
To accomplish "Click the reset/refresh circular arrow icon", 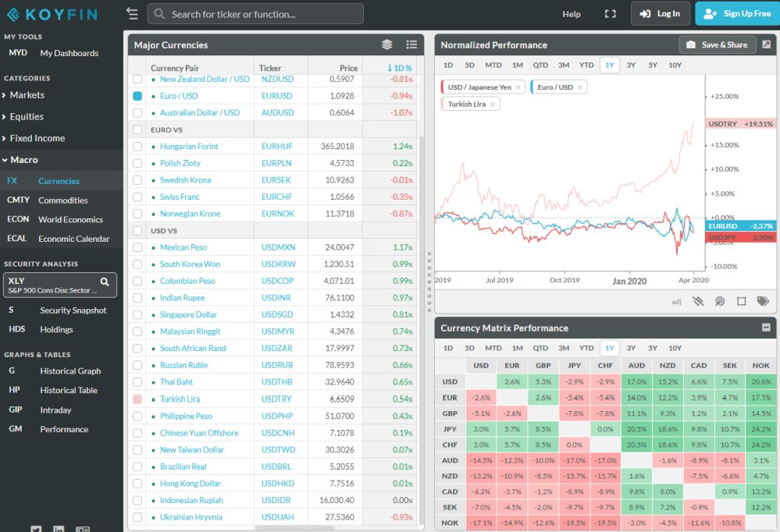I will pos(720,301).
